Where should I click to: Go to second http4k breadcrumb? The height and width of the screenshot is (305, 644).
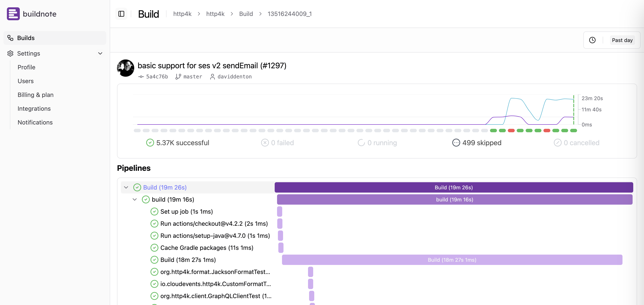click(x=215, y=14)
